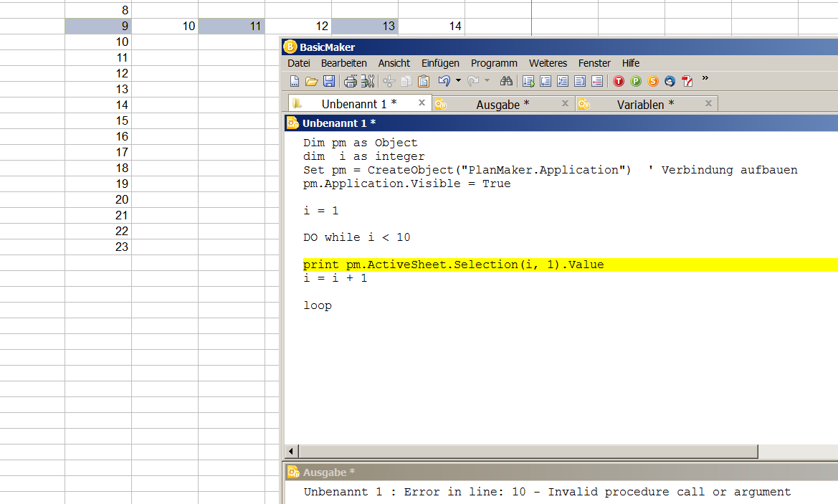Select the spreadsheet cell containing 9
Image resolution: width=838 pixels, height=504 pixels.
pyautogui.click(x=98, y=27)
